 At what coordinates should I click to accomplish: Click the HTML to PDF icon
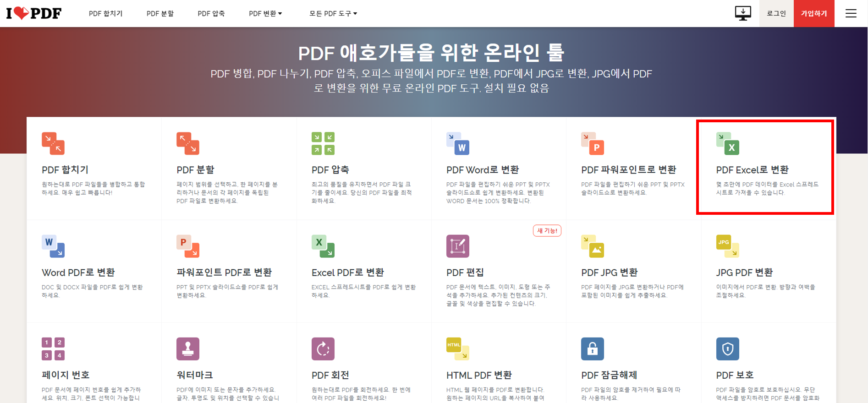458,349
